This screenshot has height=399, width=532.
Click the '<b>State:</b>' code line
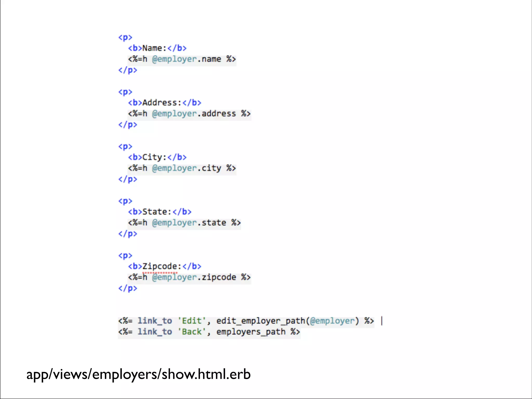click(160, 212)
